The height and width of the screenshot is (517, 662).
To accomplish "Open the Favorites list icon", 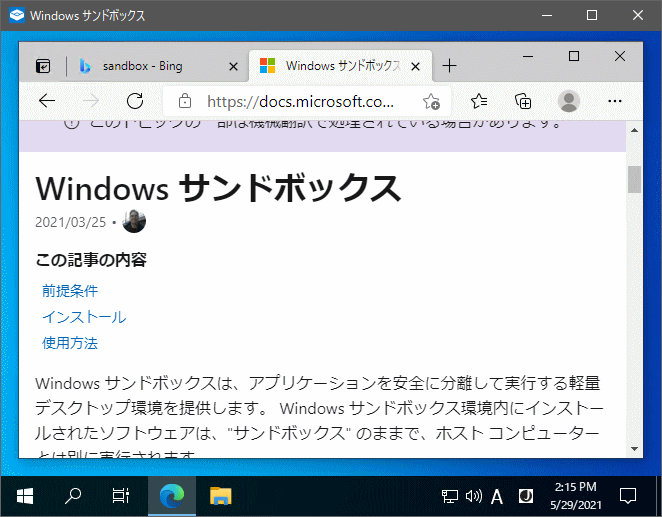I will 479,101.
